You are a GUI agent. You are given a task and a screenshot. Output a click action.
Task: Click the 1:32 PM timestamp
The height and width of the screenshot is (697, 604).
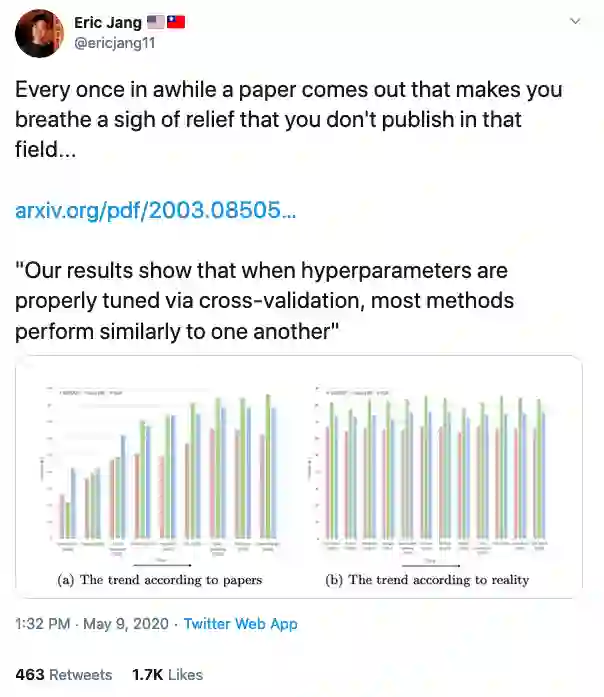tap(42, 624)
